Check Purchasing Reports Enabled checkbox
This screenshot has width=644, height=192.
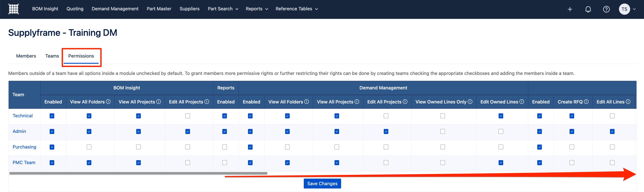point(225,147)
